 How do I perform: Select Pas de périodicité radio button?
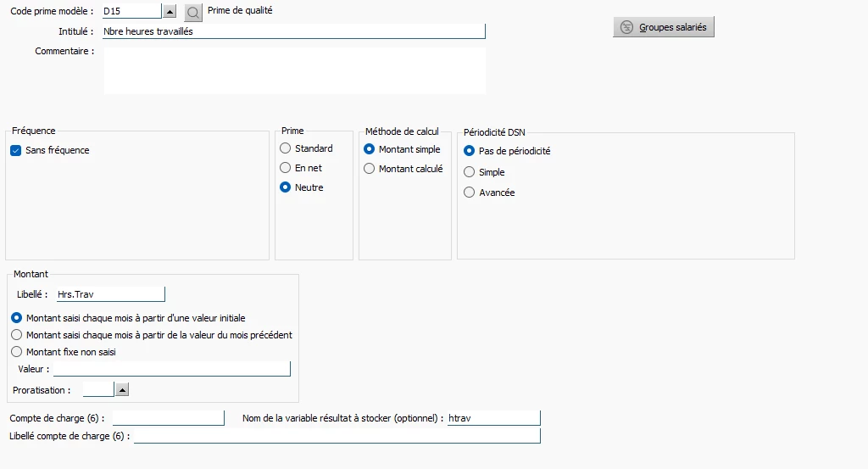click(470, 151)
